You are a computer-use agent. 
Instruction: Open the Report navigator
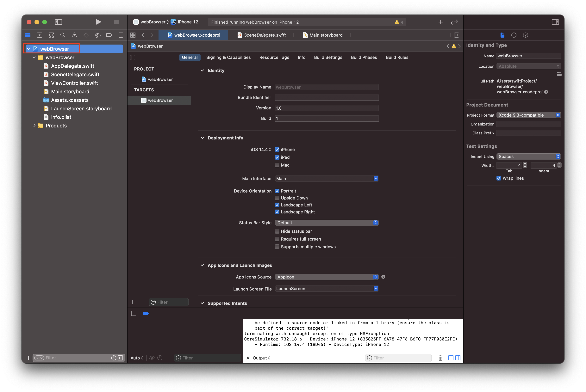coord(121,35)
